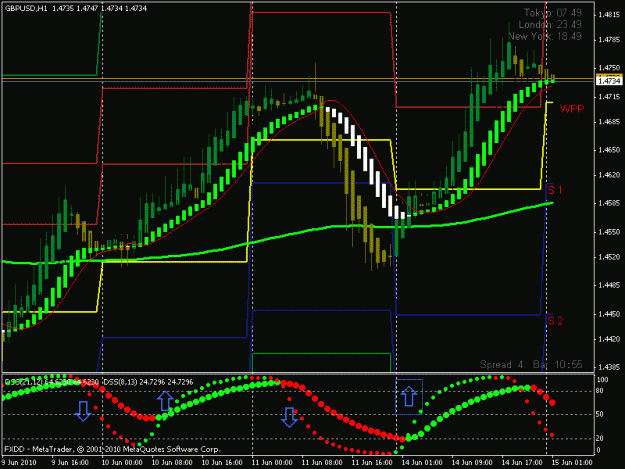Click the GBPUSD,H1 symbol title text
The image size is (625, 469).
[x=26, y=8]
